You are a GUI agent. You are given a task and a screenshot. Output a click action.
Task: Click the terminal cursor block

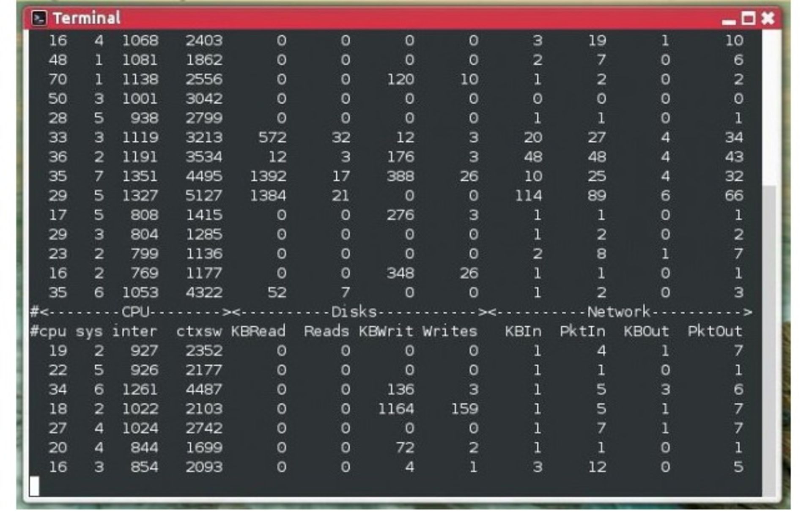35,486
